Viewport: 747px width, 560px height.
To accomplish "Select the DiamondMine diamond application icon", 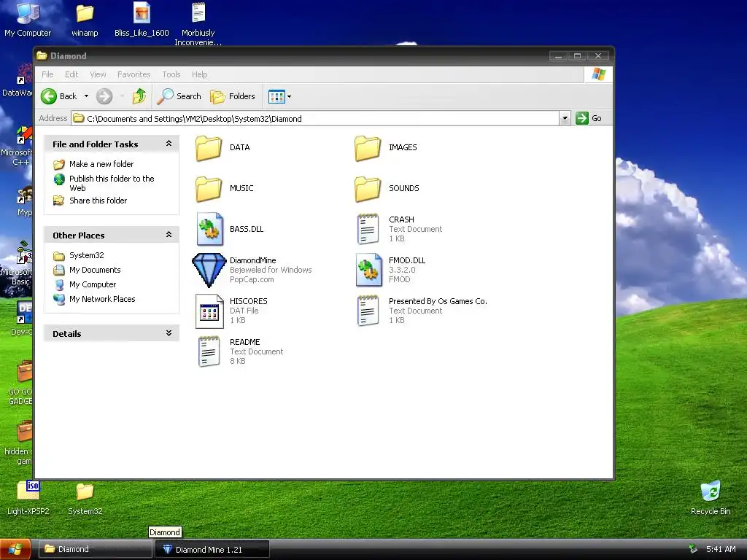I will (x=209, y=270).
